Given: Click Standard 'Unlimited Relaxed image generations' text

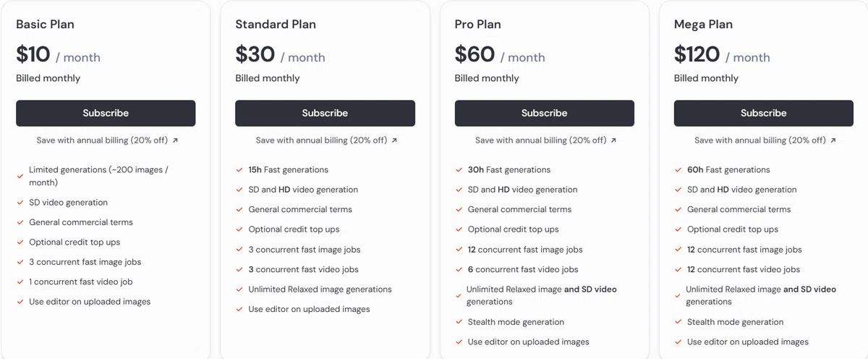Looking at the screenshot, I should coord(320,289).
